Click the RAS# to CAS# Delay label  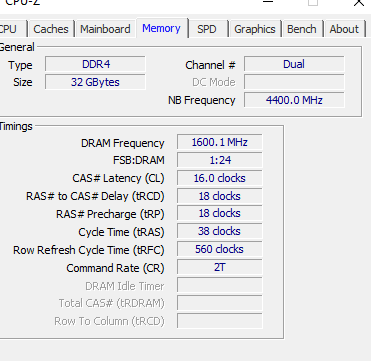pyautogui.click(x=95, y=196)
